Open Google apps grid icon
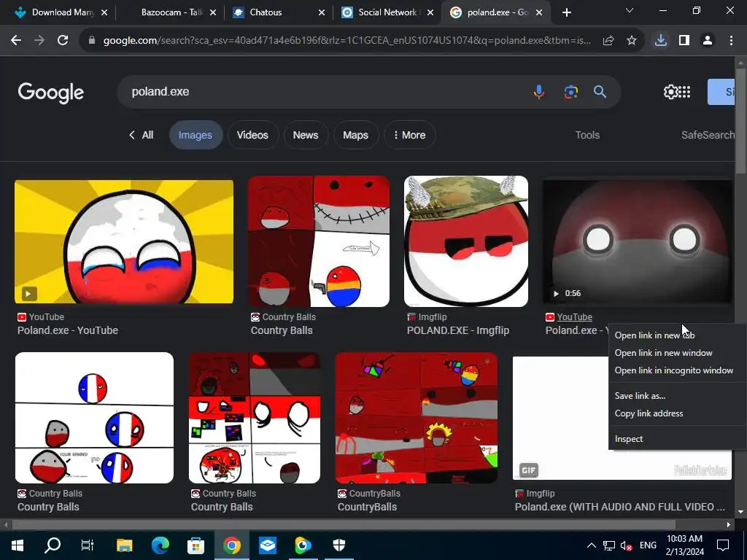The width and height of the screenshot is (747, 560). (x=684, y=91)
